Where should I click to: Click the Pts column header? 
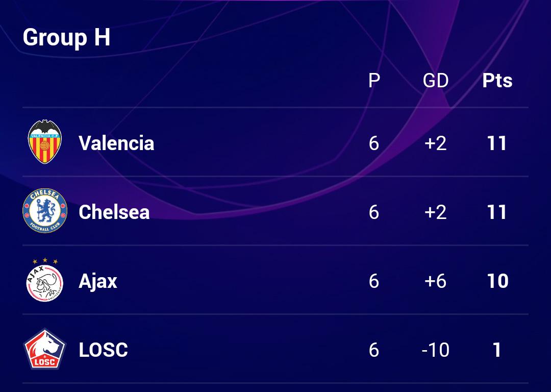click(497, 81)
